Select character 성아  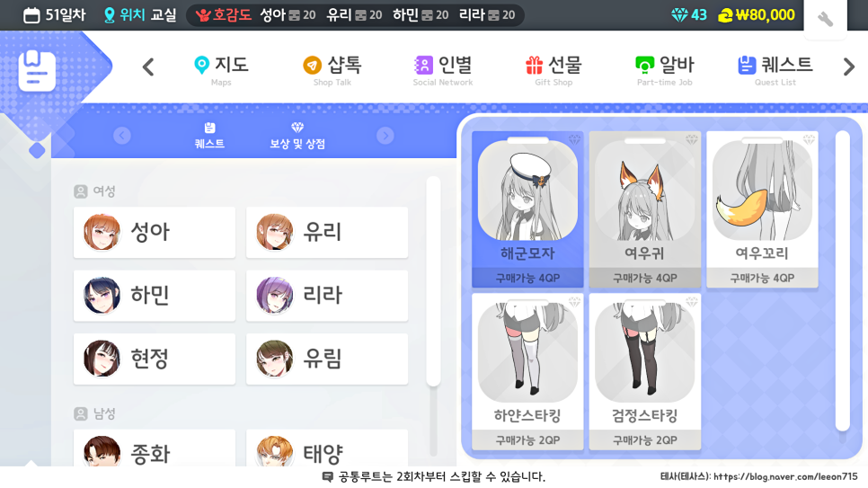(155, 232)
